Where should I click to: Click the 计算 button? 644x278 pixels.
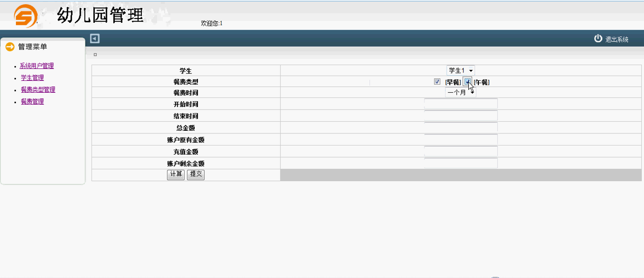176,174
